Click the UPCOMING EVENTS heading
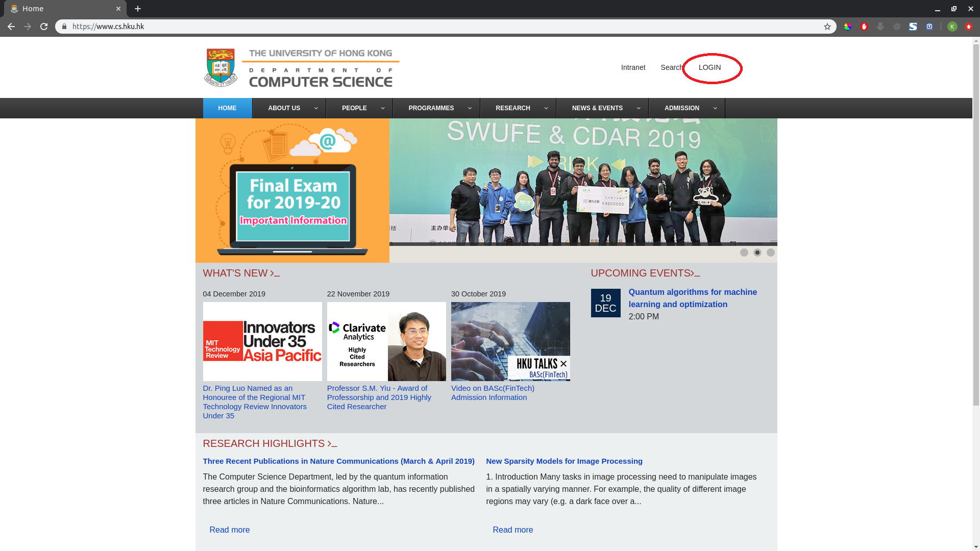The image size is (980, 551). point(645,273)
